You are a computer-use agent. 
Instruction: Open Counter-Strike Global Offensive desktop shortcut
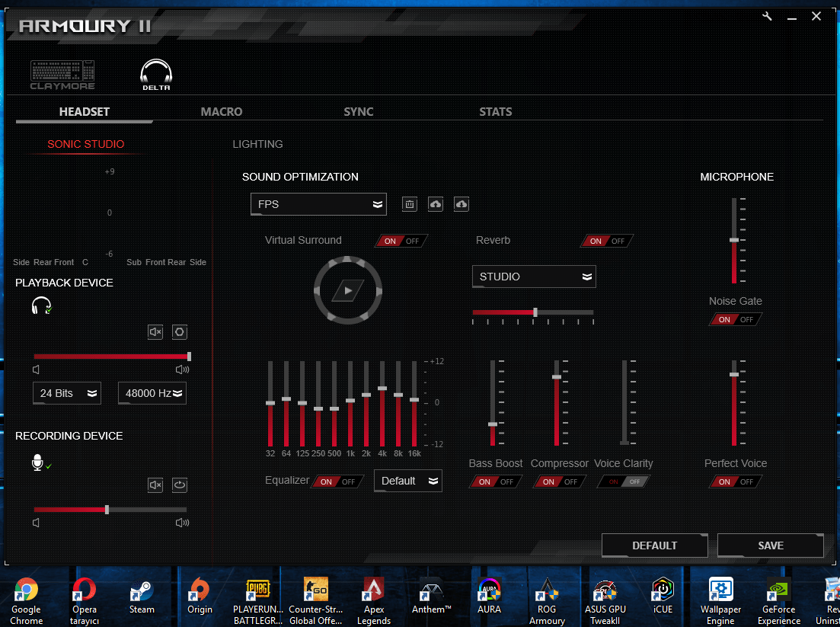[x=315, y=601]
